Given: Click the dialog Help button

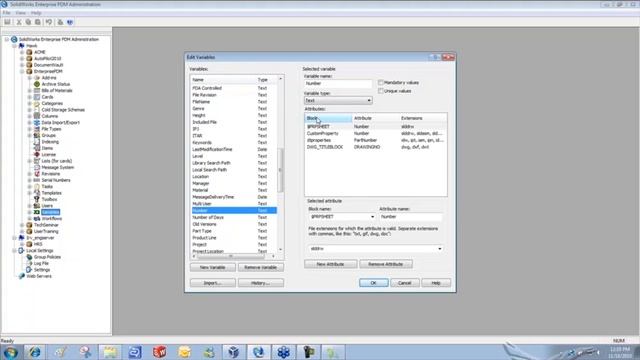Looking at the screenshot, I should (436, 283).
